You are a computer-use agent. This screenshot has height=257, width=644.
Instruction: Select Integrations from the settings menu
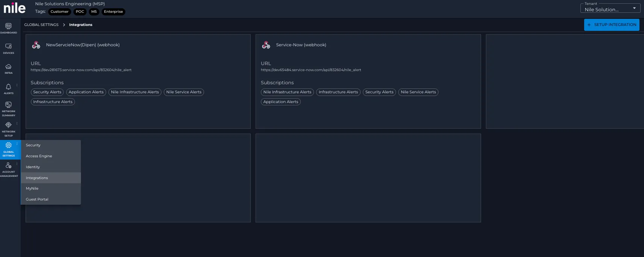[x=51, y=178]
